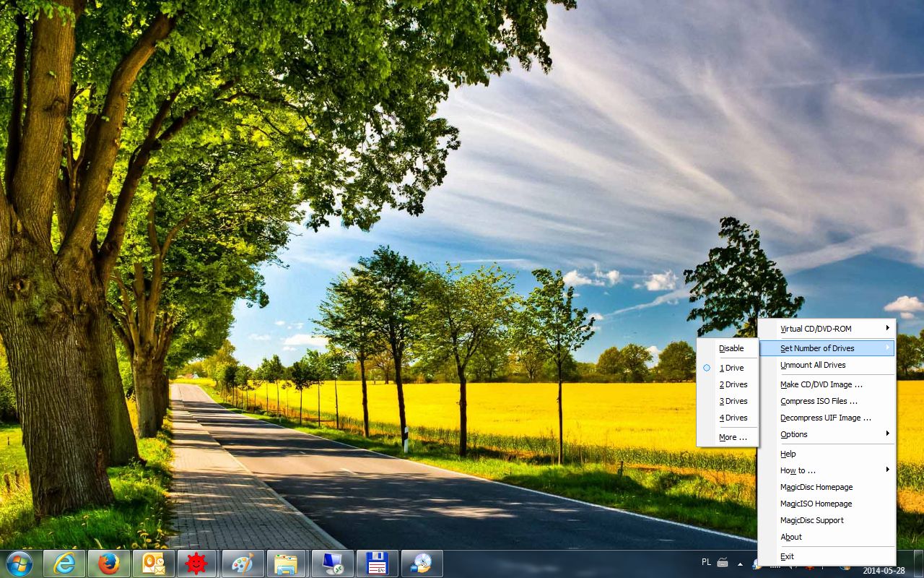Set number of drives to 4 Drives

tap(728, 418)
